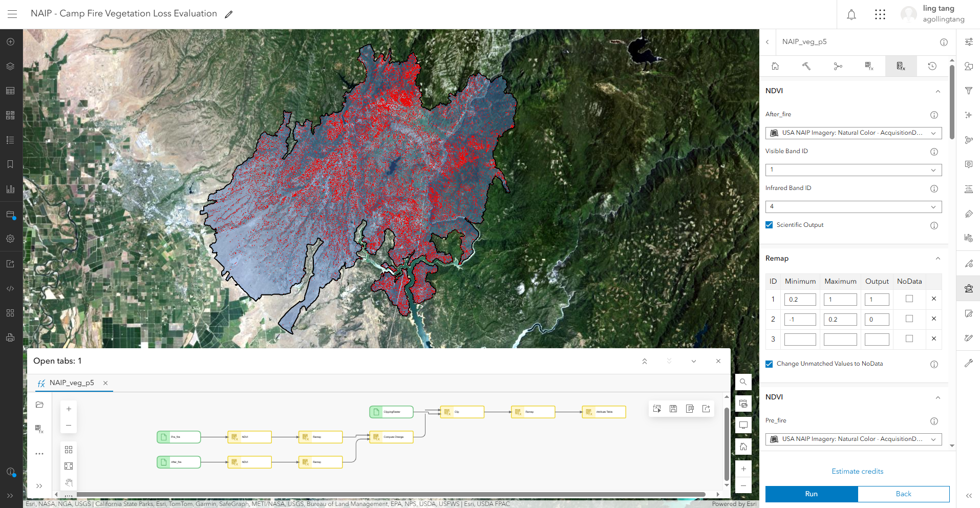The width and height of the screenshot is (980, 508).
Task: Collapse the Pre_fire NDVI section
Action: [x=938, y=397]
